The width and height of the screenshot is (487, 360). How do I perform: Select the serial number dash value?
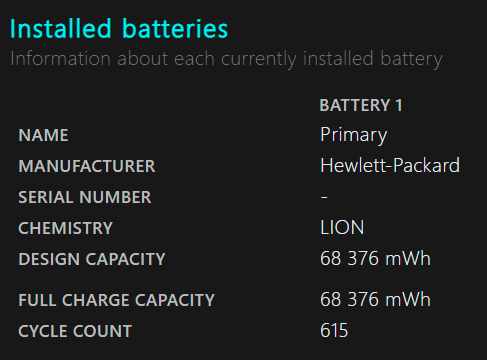pyautogui.click(x=324, y=197)
